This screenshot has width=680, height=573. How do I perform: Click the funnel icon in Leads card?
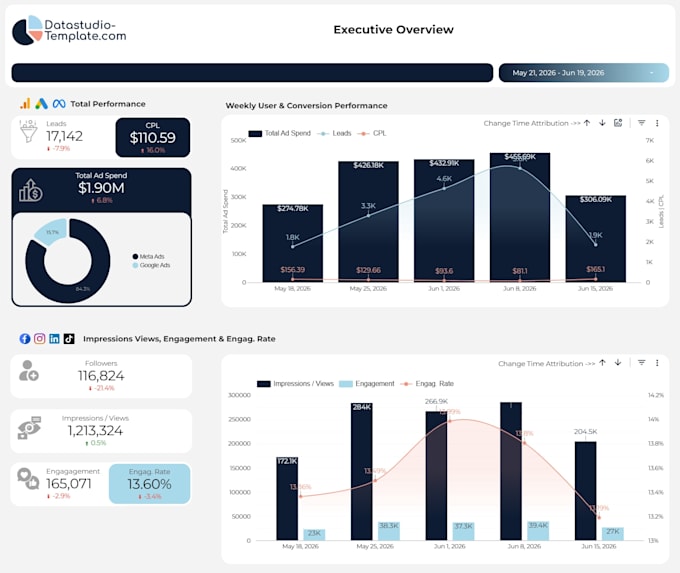click(28, 132)
